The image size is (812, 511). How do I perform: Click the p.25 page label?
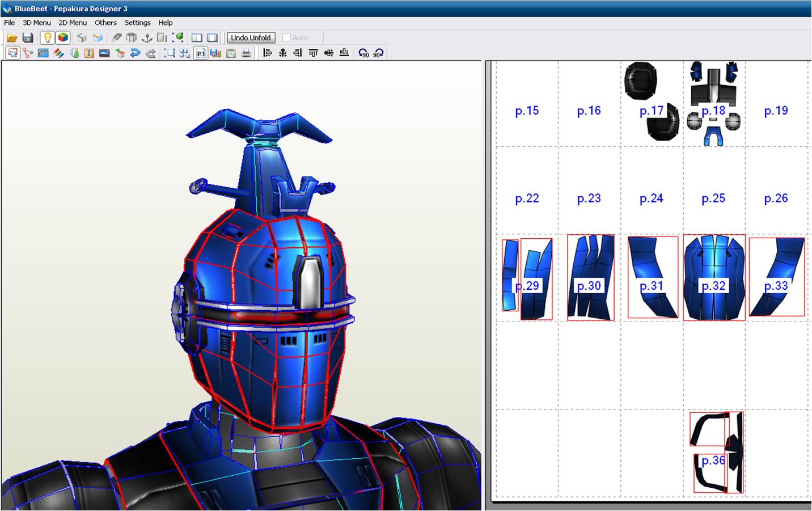(x=713, y=199)
